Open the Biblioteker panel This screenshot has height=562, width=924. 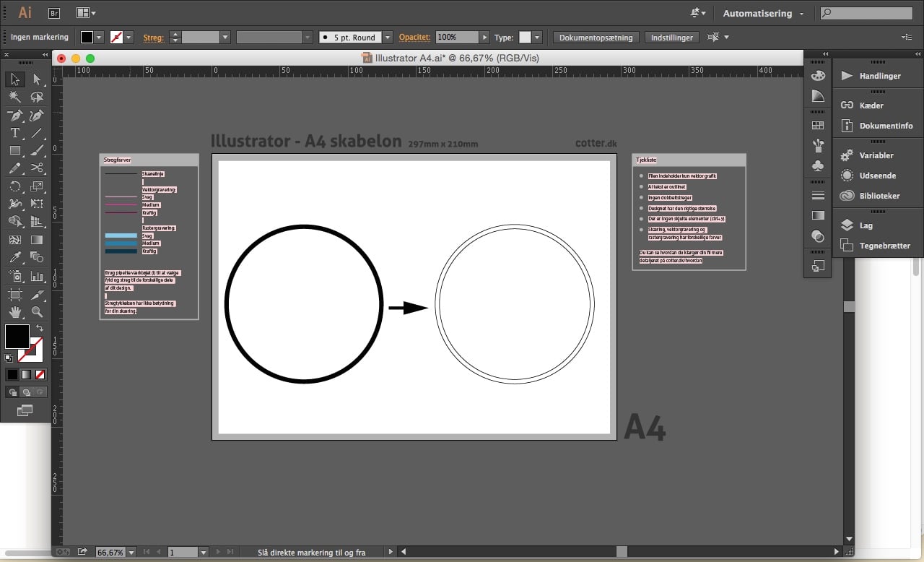click(x=870, y=196)
